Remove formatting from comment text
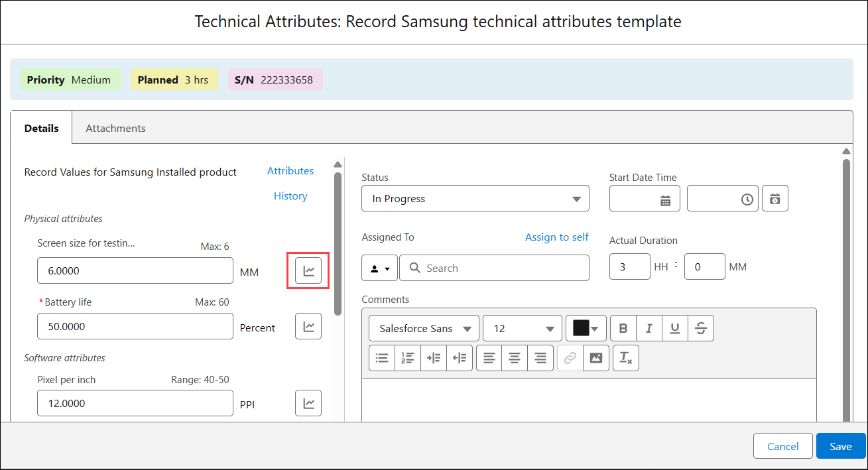The width and height of the screenshot is (868, 470). pos(626,358)
